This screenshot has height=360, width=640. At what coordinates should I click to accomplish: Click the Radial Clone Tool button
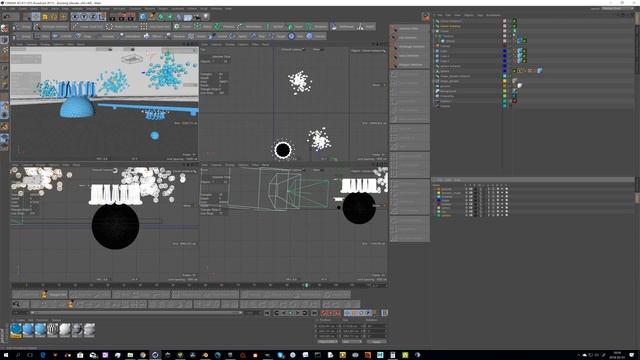123,27
